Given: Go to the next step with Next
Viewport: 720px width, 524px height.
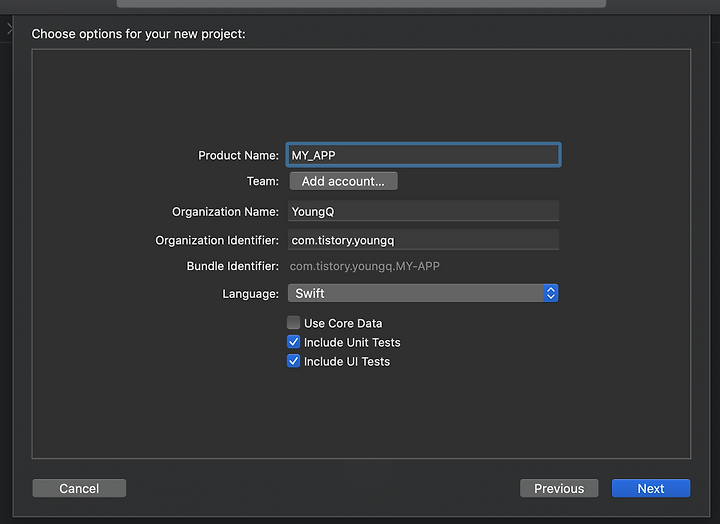Looking at the screenshot, I should pyautogui.click(x=651, y=488).
